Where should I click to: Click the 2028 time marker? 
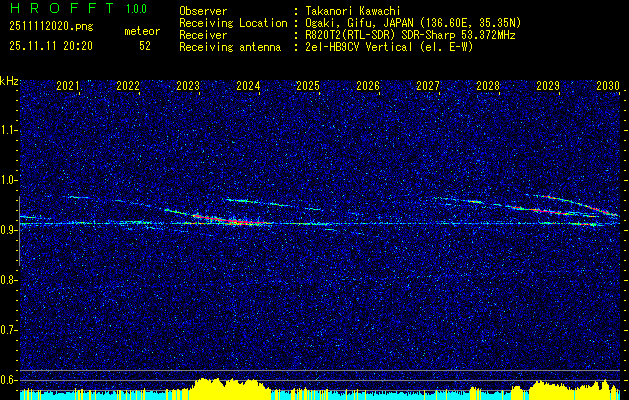tap(488, 86)
